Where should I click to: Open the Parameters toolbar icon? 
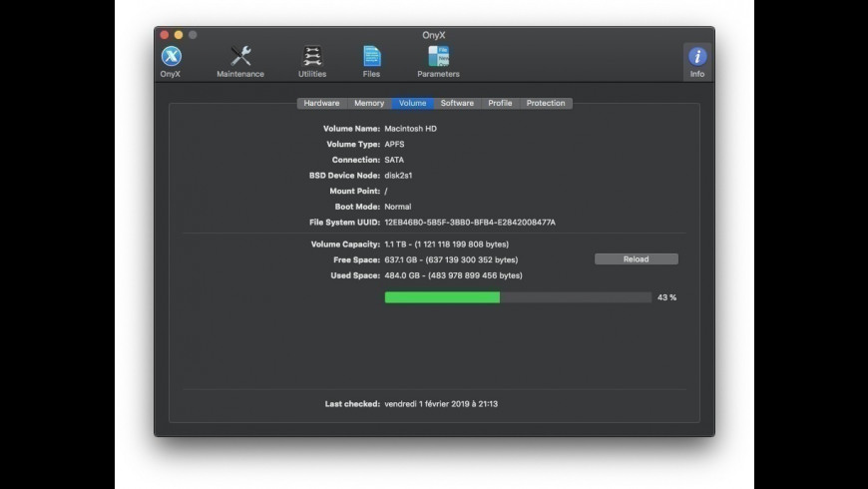coord(438,60)
